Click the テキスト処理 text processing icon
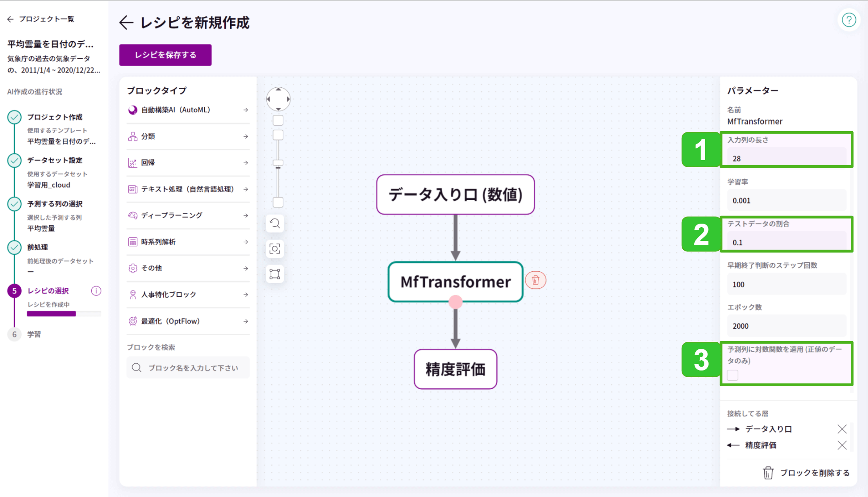The height and width of the screenshot is (497, 868). click(x=133, y=189)
